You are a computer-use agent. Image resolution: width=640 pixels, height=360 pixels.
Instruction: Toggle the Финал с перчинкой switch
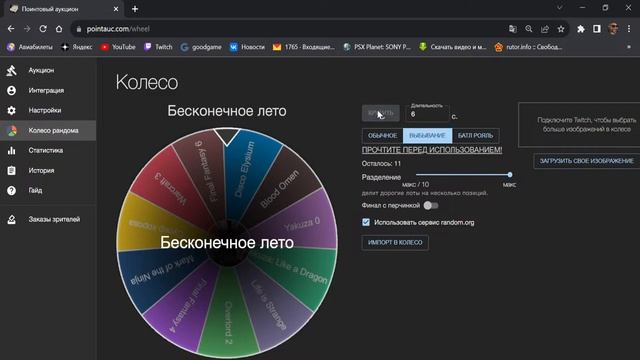point(431,205)
